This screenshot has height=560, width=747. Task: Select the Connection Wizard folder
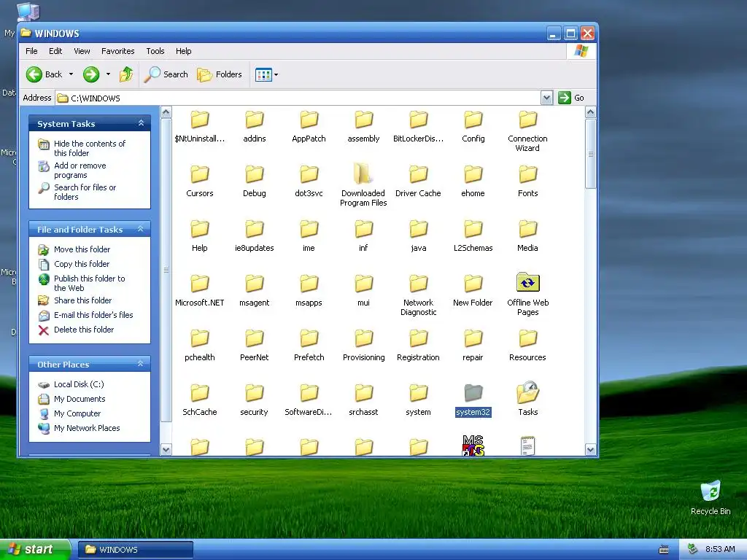(x=527, y=131)
